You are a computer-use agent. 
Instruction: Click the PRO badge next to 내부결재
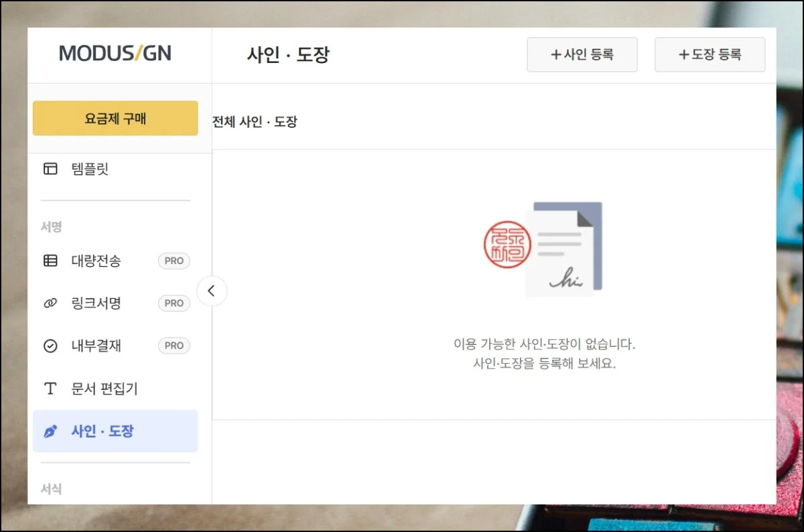tap(174, 346)
